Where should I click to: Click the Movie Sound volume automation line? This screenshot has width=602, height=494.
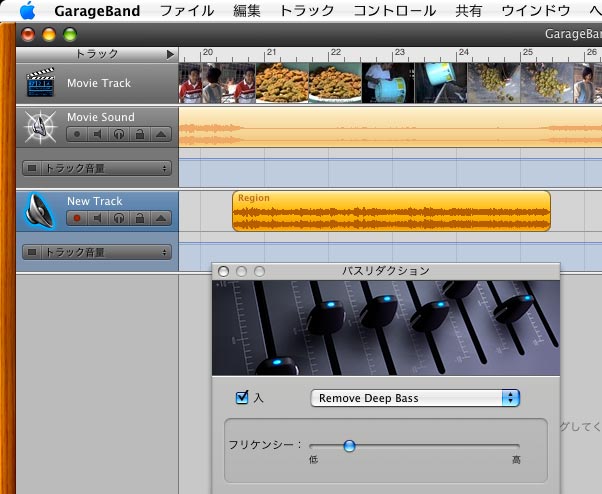pyautogui.click(x=390, y=159)
